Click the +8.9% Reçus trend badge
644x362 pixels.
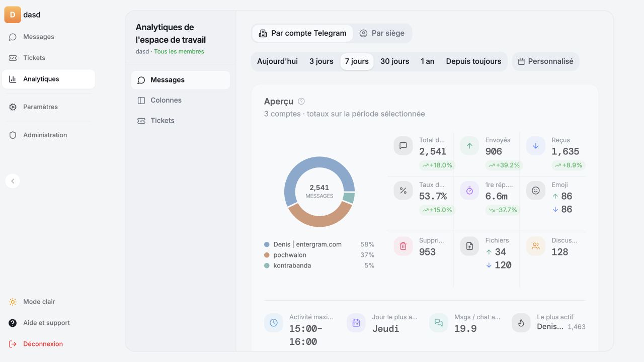coord(568,165)
